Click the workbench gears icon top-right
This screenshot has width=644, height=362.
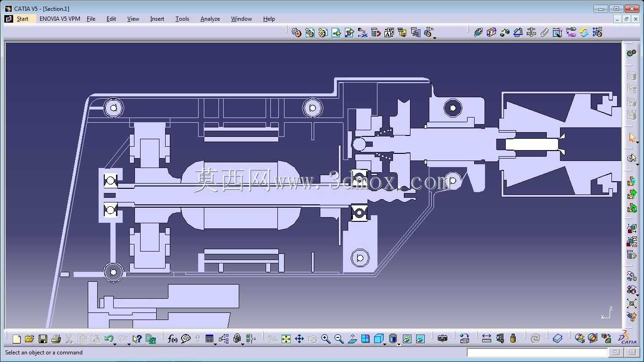click(632, 53)
